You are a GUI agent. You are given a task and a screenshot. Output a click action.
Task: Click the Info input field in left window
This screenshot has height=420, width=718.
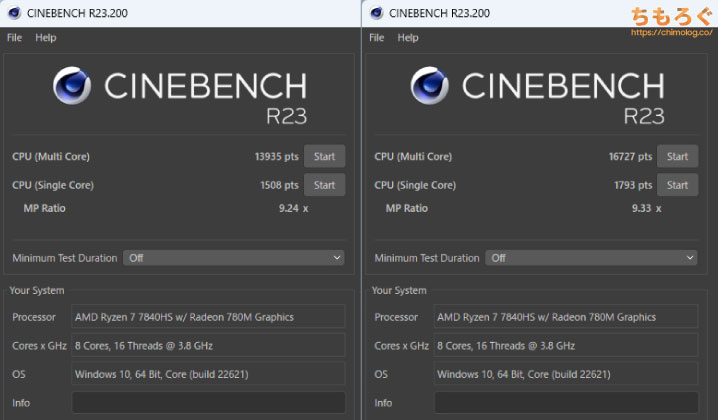coord(208,403)
